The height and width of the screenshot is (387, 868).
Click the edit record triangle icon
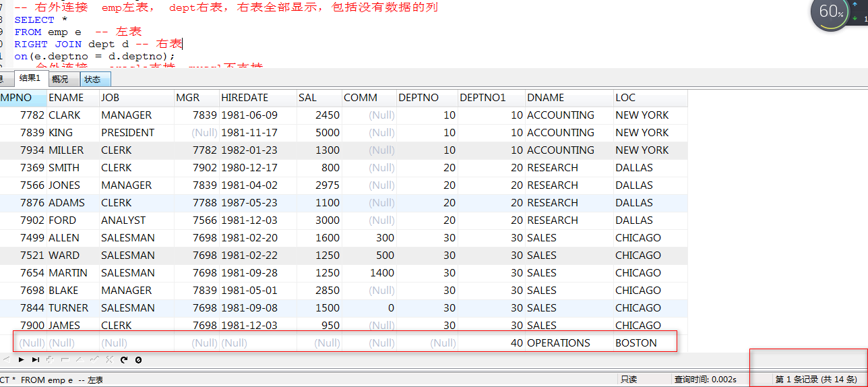coord(80,360)
